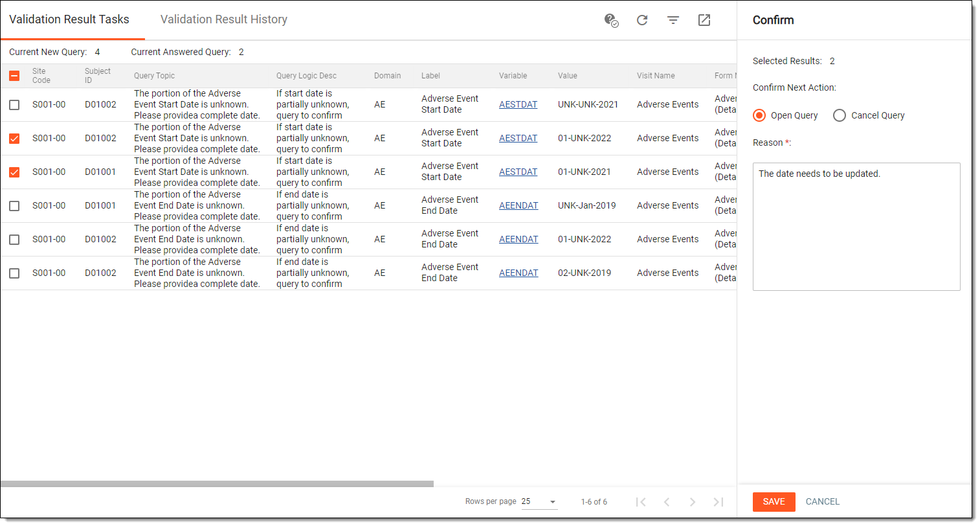Check the AEENDAT row with value 01-UNK-2022

click(x=14, y=239)
